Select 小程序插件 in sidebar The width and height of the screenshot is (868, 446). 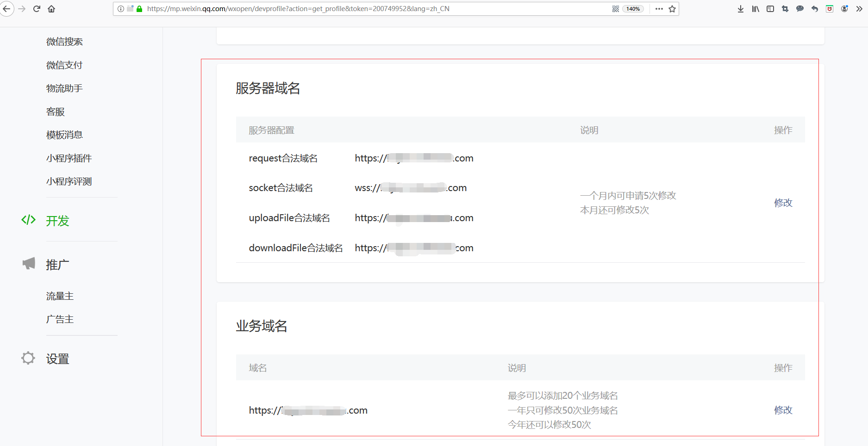click(69, 158)
